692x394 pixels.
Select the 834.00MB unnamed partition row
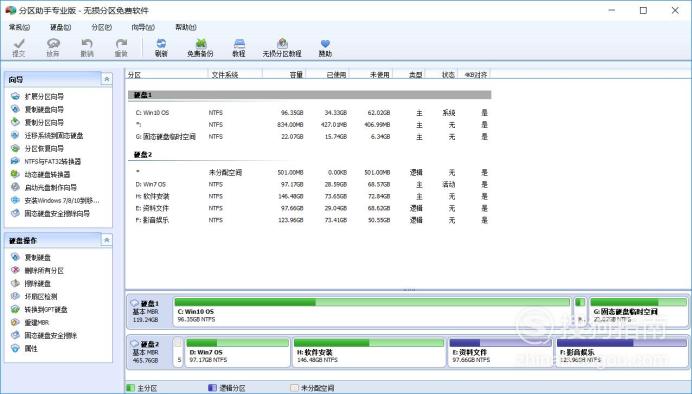pos(309,125)
